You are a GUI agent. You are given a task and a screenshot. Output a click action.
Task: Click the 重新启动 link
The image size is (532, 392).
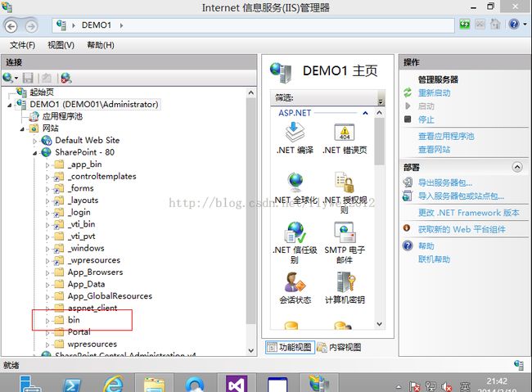(x=434, y=93)
